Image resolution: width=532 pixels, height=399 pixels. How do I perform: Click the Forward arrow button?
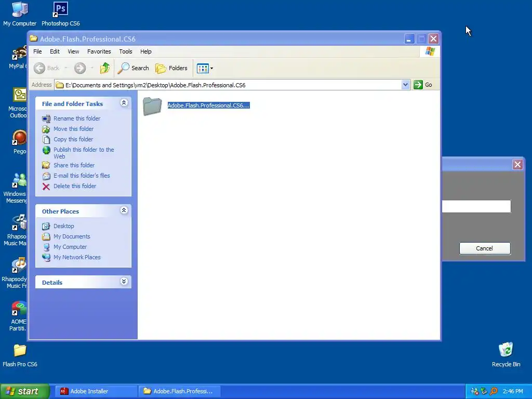(80, 68)
